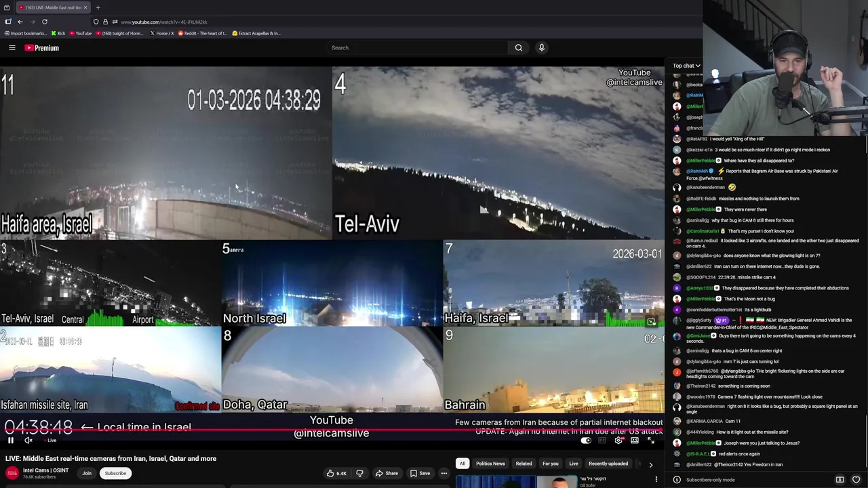Image resolution: width=868 pixels, height=488 pixels.
Task: Click the browser address bar URL
Action: 164,22
